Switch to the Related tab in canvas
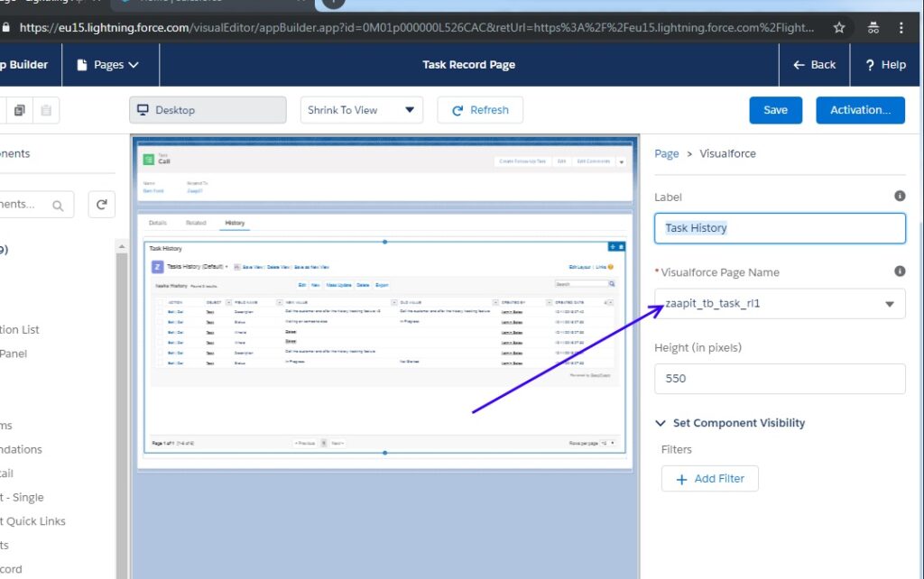Image resolution: width=924 pixels, height=579 pixels. pos(196,223)
